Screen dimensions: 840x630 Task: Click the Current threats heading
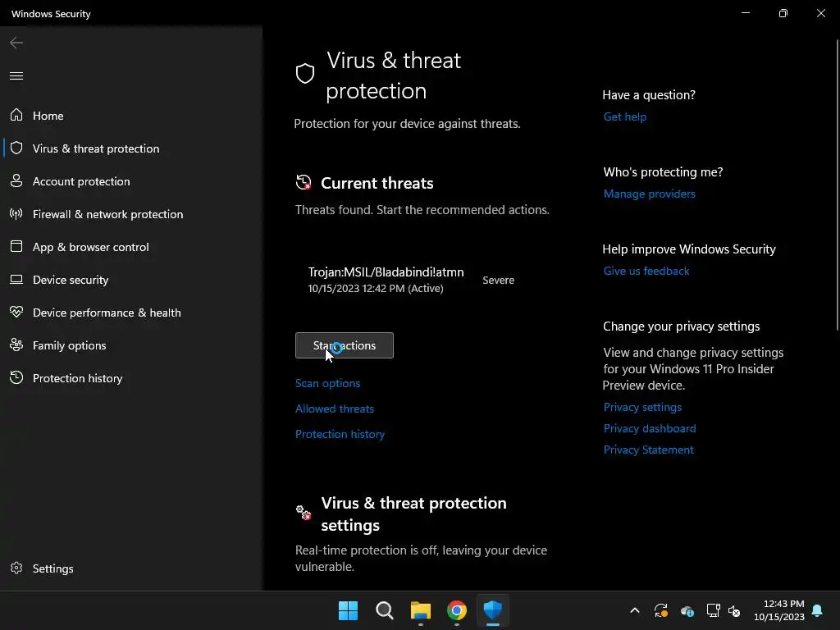[x=377, y=183]
